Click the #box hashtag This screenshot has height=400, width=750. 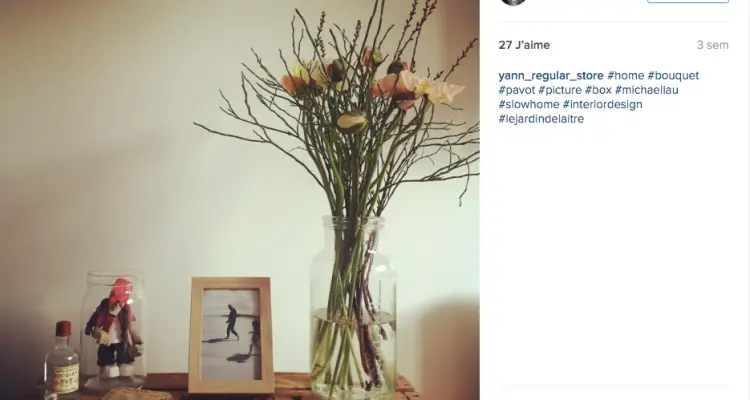point(598,90)
